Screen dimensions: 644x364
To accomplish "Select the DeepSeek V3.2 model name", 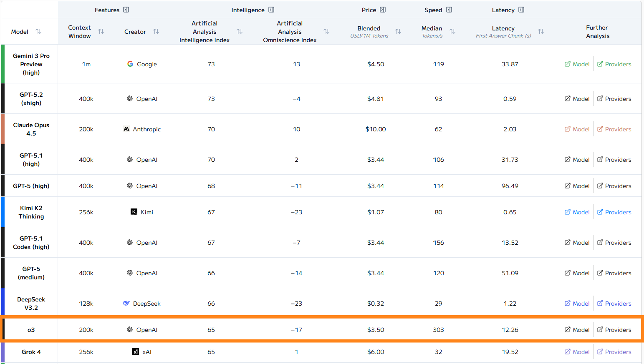I will (31, 304).
